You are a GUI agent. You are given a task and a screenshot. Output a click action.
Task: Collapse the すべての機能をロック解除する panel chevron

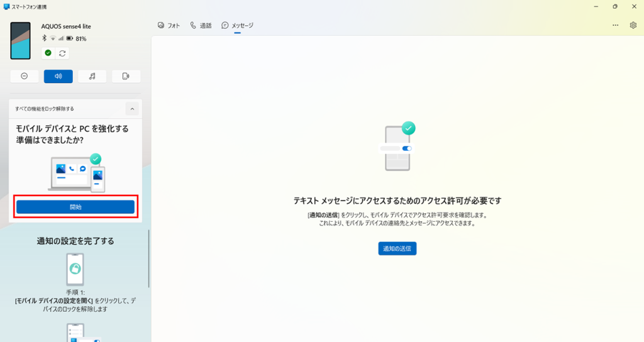pyautogui.click(x=132, y=109)
